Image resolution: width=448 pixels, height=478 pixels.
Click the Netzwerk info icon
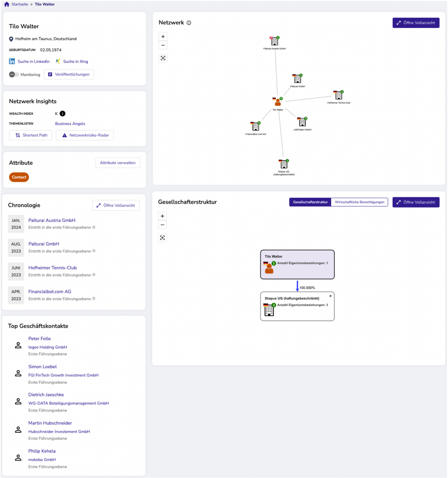pos(189,23)
